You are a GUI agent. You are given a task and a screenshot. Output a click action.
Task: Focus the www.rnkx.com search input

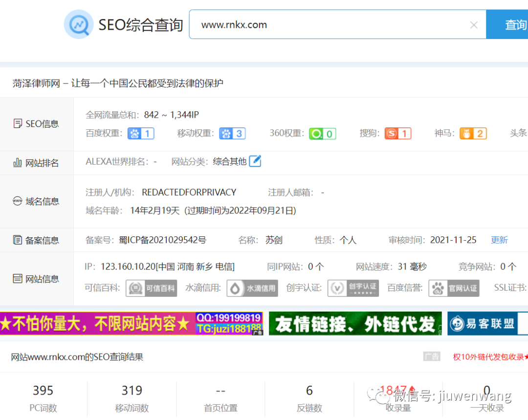(x=337, y=24)
